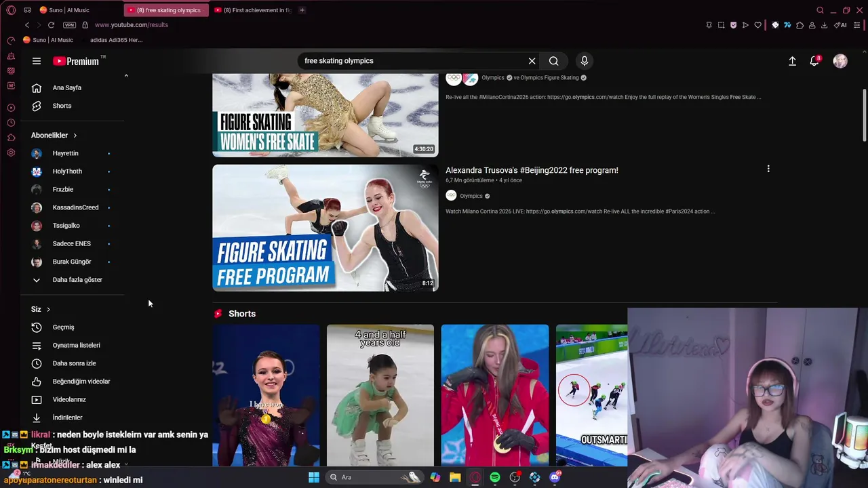
Task: Click the snapshot capture icon in the toolbar
Action: point(721,25)
